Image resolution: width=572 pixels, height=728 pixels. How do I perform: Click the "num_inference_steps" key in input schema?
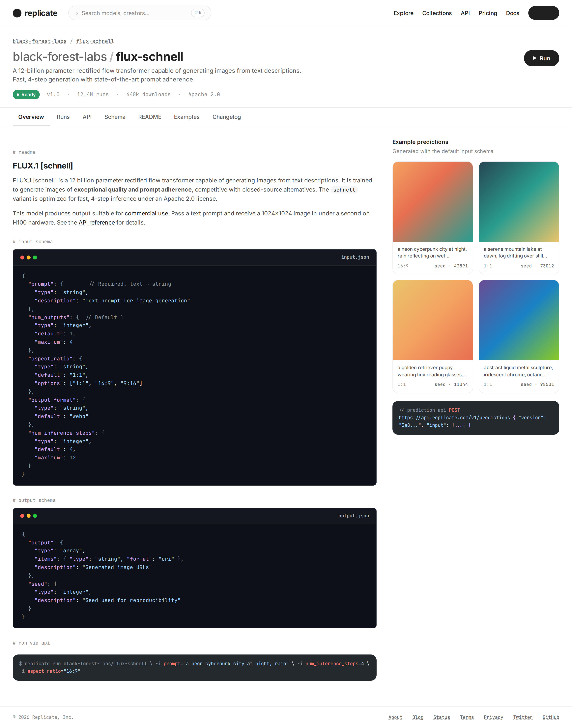[x=62, y=433]
